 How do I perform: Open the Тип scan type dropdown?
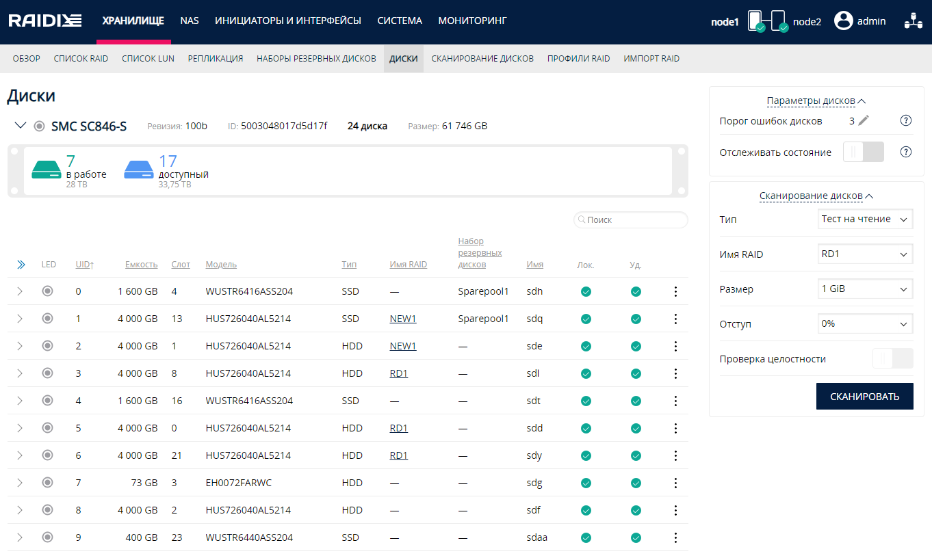click(865, 219)
